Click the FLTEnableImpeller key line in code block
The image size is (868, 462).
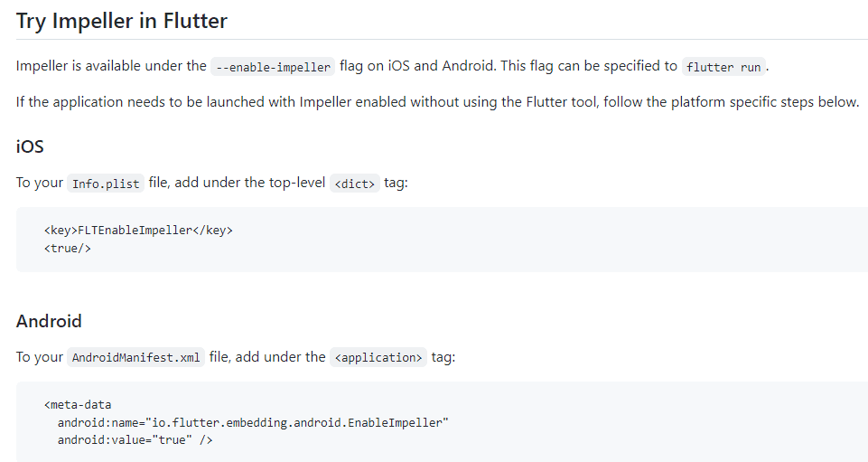coord(138,230)
